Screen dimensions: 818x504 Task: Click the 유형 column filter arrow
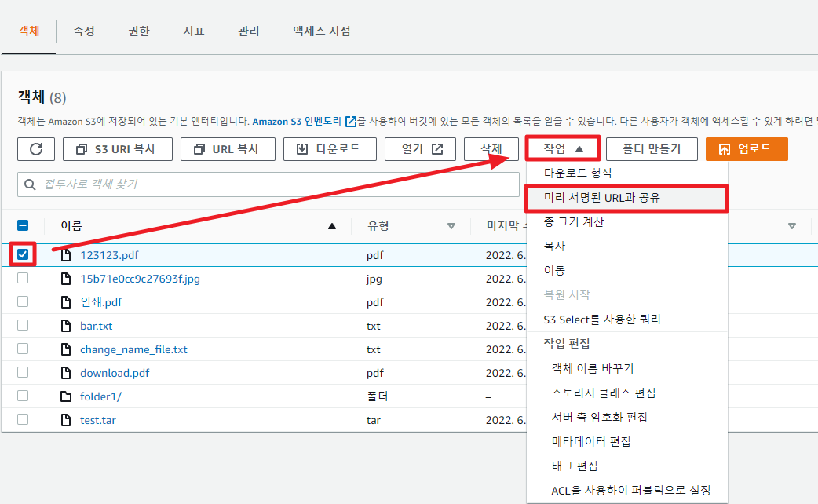(451, 226)
